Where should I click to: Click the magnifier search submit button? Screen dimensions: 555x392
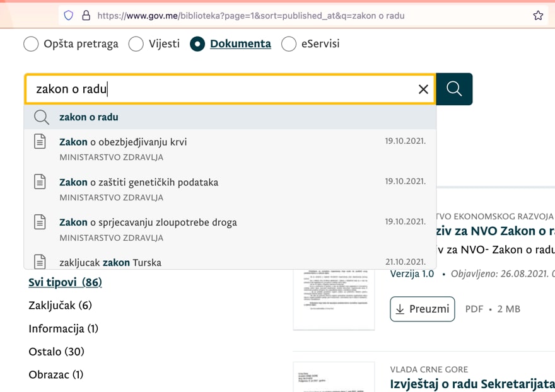point(454,89)
